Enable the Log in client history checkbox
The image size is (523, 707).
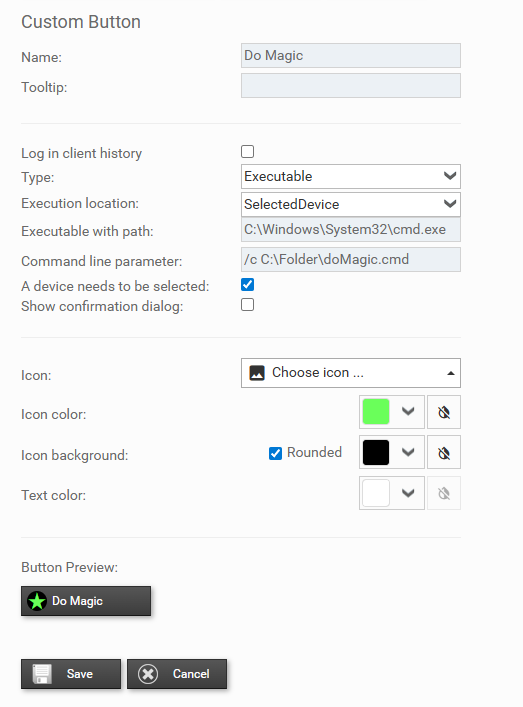[248, 152]
